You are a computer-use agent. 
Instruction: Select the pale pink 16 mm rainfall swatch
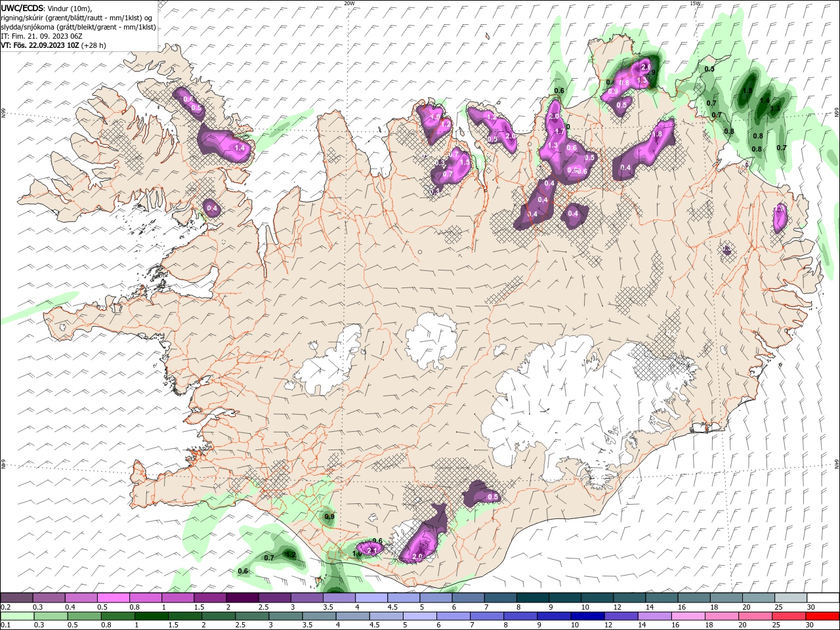(x=687, y=616)
